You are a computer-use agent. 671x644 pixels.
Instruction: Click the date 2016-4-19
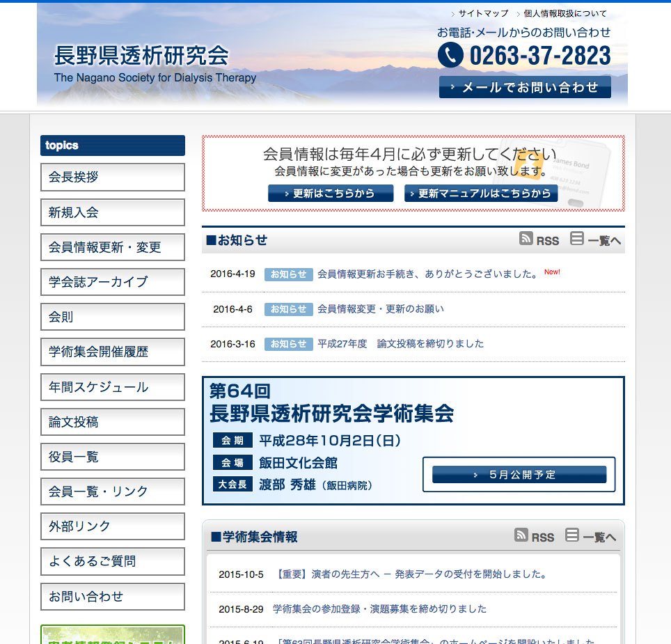232,274
